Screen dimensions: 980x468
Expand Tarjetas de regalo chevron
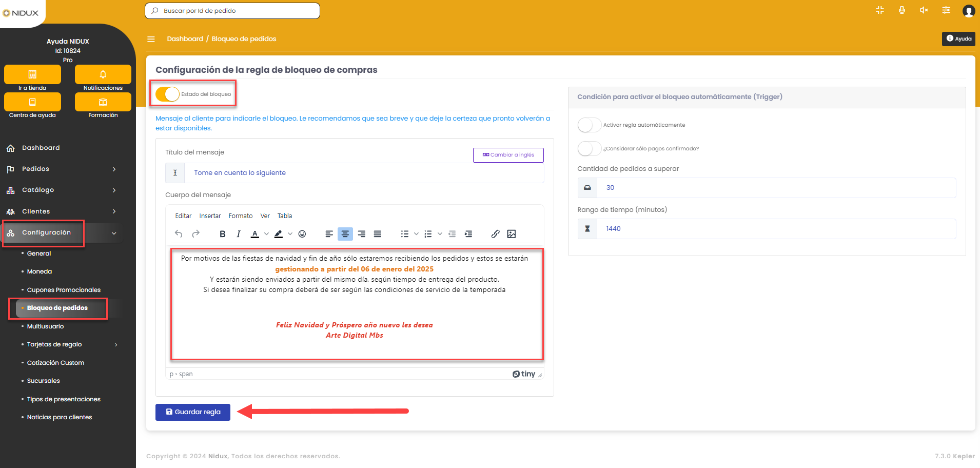pos(116,345)
